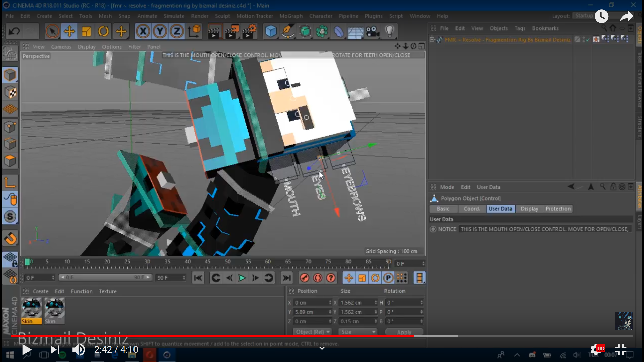
Task: Click timeline marker at frame 45
Action: [x=207, y=262]
